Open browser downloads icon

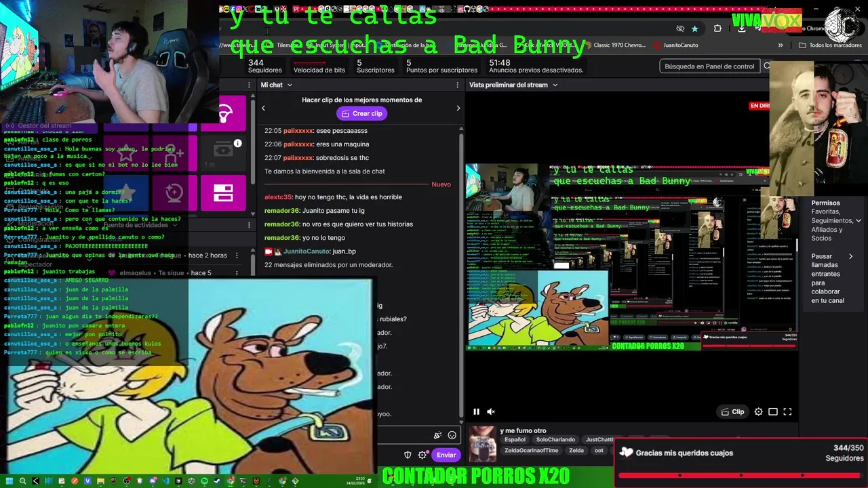(x=741, y=28)
